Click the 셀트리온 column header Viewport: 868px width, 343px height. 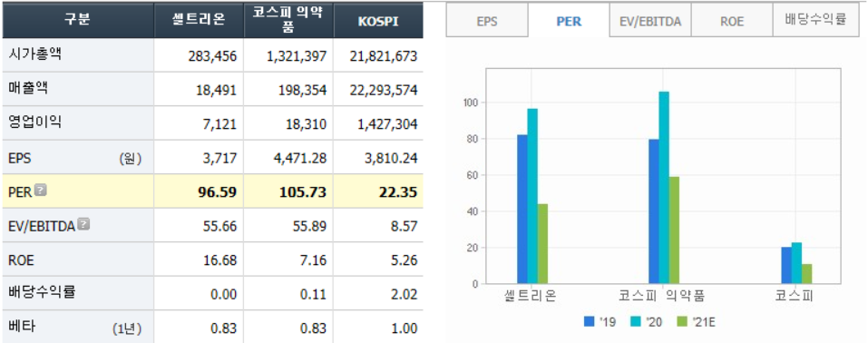(199, 20)
